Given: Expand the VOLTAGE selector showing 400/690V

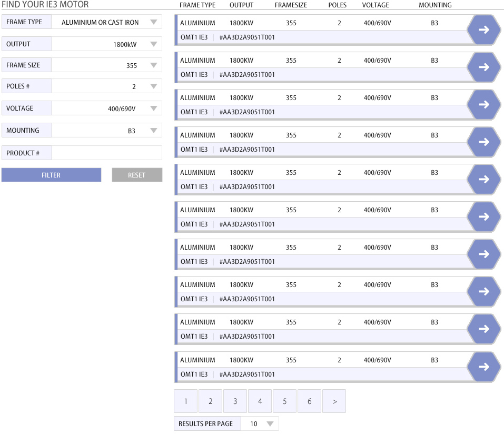Looking at the screenshot, I should pyautogui.click(x=153, y=108).
